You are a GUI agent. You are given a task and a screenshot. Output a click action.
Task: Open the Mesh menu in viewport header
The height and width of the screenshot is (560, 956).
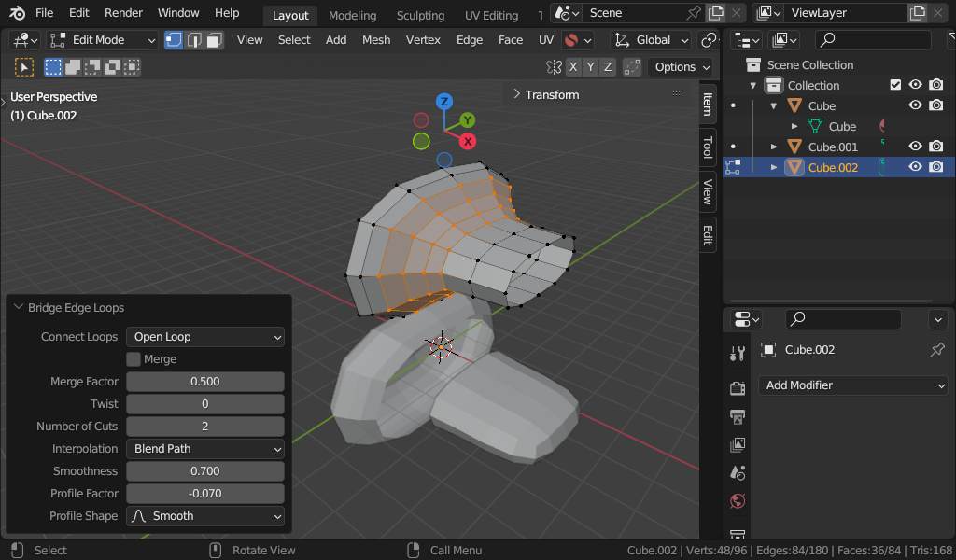pyautogui.click(x=376, y=40)
